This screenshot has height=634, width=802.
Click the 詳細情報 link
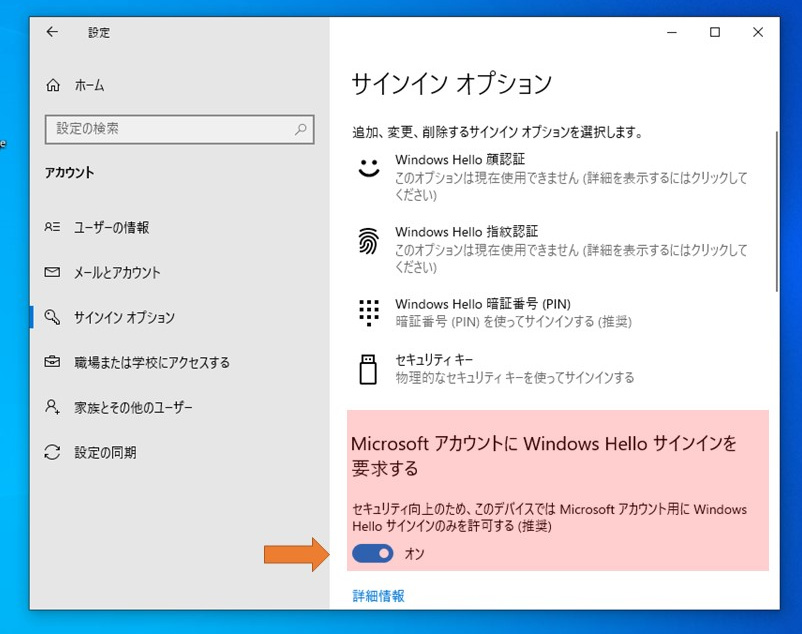[x=379, y=596]
